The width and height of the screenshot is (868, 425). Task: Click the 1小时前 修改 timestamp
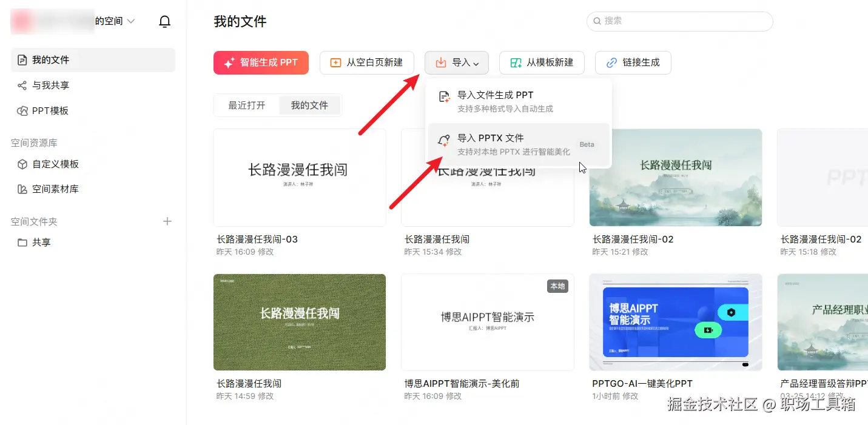coord(615,396)
